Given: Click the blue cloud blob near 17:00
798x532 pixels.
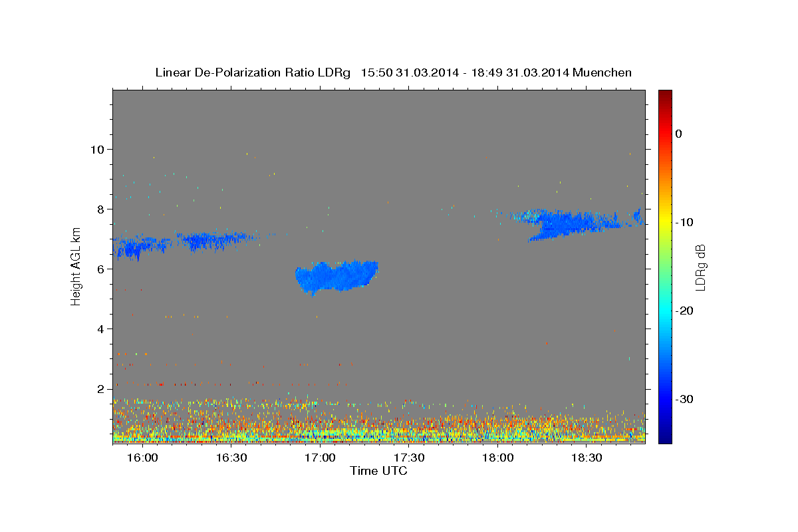Looking at the screenshot, I should [x=336, y=277].
